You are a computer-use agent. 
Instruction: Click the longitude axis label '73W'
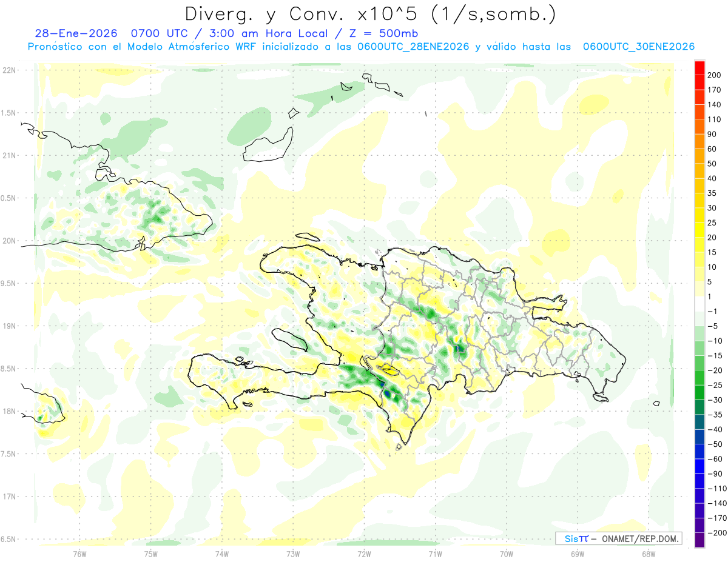(293, 553)
